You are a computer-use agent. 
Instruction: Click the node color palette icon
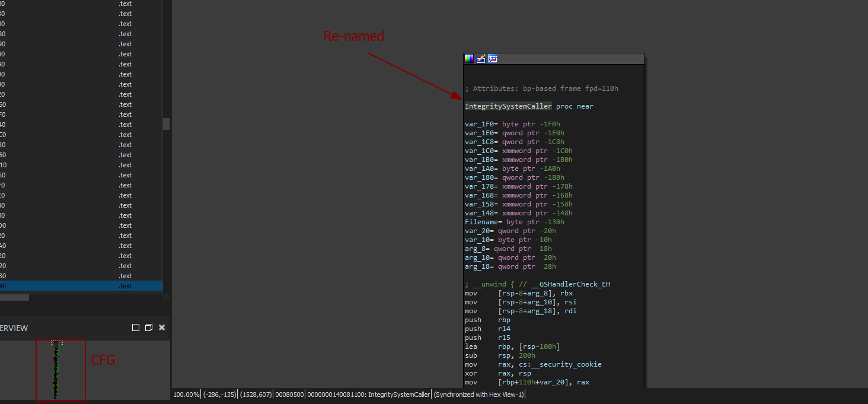coord(469,59)
